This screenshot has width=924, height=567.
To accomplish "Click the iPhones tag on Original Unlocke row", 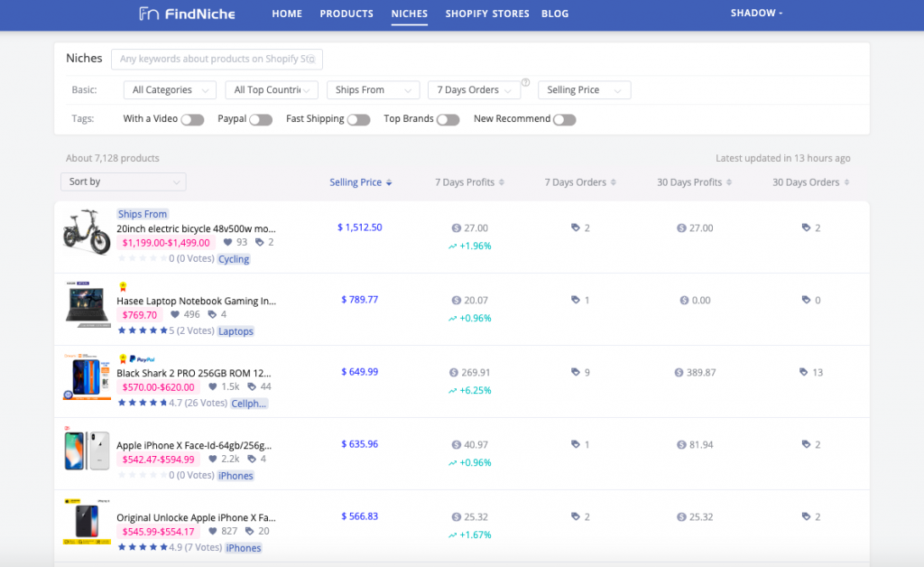I will point(244,548).
